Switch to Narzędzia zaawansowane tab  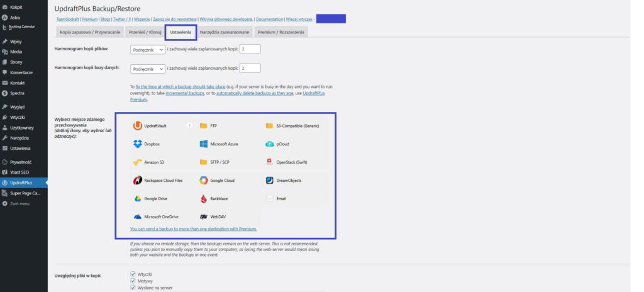click(225, 32)
